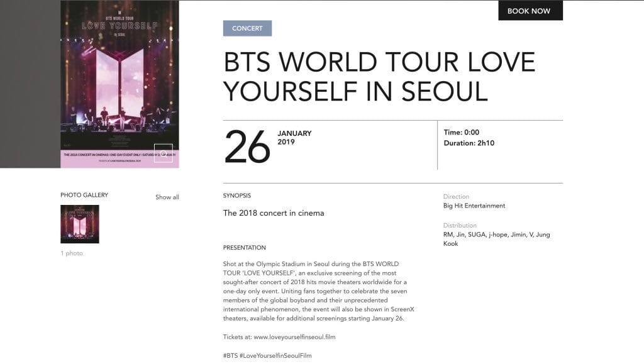This screenshot has height=364, width=644.
Task: Click the 'Duration: 2h10' text
Action: (x=469, y=143)
